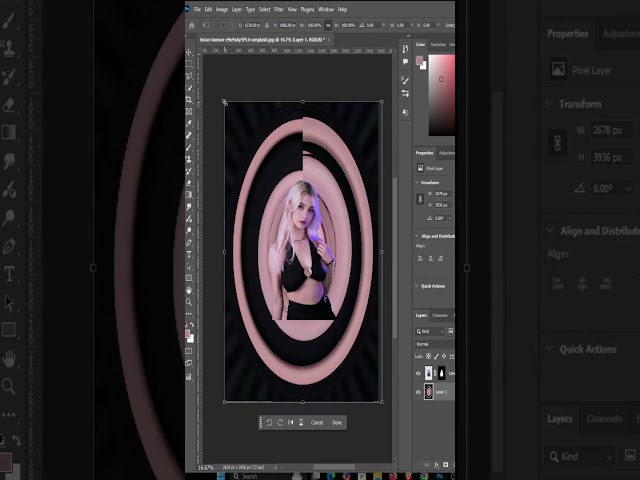
Task: Open the rotation angle dropdown in Properties
Action: pyautogui.click(x=450, y=218)
